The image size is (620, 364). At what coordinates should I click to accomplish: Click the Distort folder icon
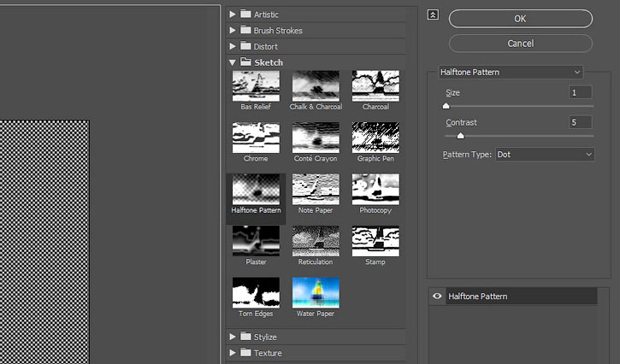(246, 46)
